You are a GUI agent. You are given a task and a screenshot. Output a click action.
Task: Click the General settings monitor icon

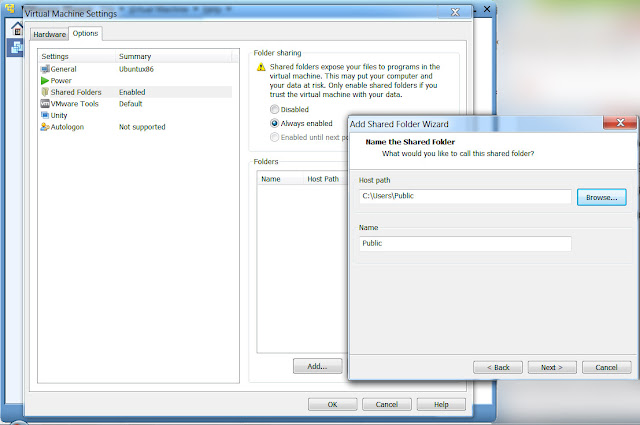[45, 69]
